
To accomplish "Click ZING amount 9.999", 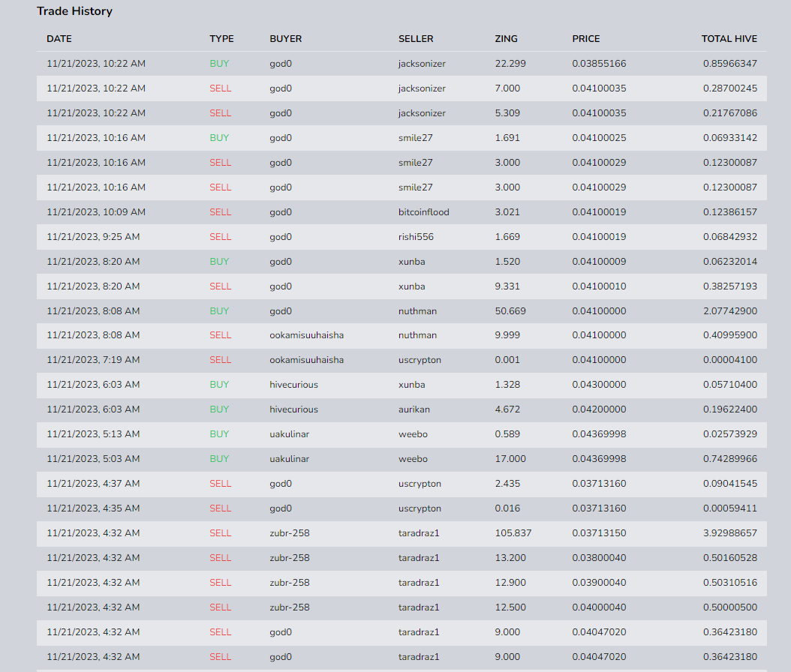I will click(507, 335).
